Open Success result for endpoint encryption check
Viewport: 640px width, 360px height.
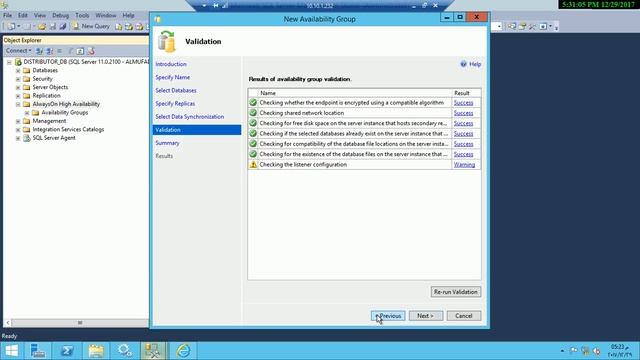(x=463, y=103)
